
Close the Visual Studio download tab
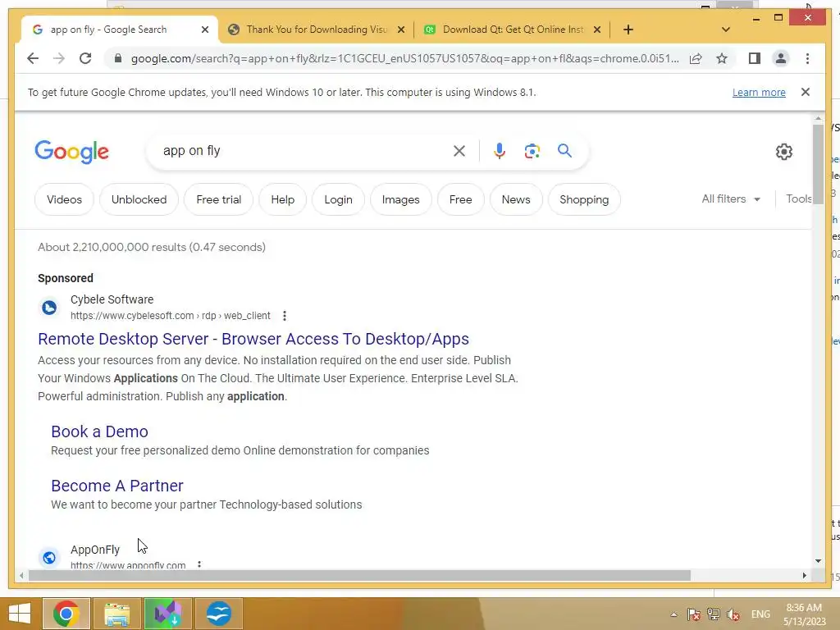[x=400, y=30]
